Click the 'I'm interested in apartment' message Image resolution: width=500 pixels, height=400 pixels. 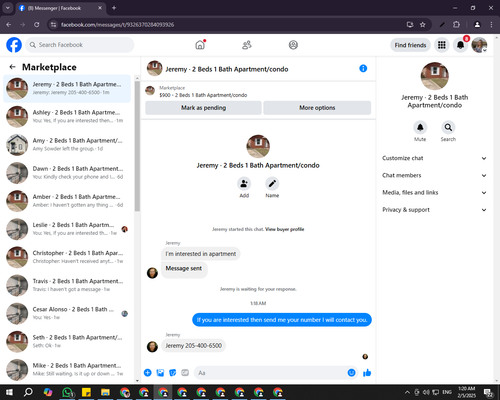(x=201, y=254)
